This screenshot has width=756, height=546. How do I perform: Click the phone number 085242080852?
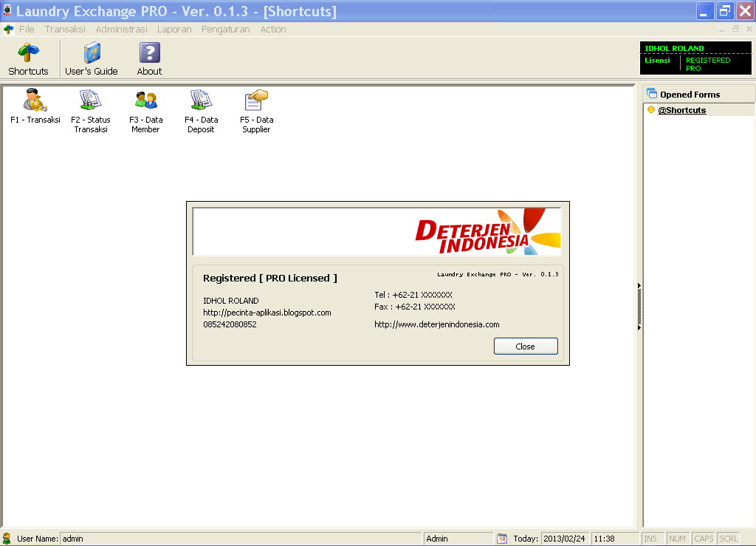[230, 324]
